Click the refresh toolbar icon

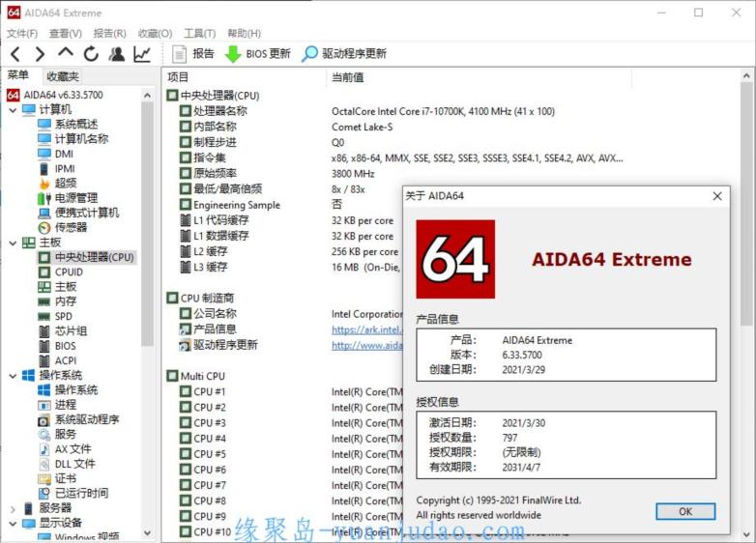click(x=91, y=54)
